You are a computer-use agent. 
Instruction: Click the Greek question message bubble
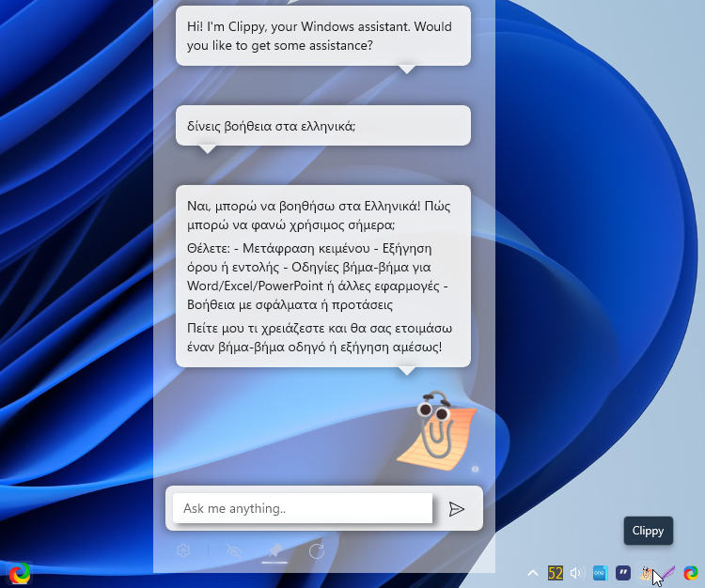(x=322, y=125)
